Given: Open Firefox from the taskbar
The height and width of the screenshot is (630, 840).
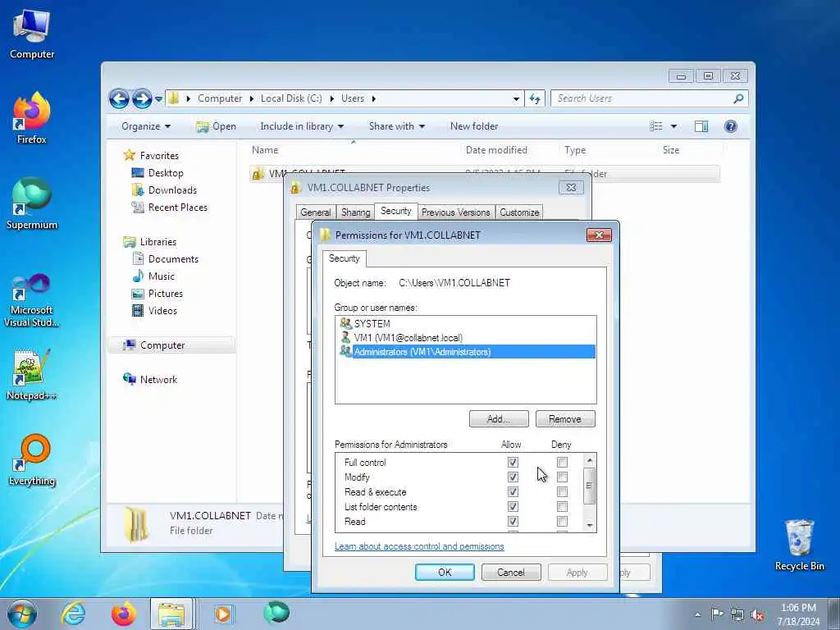Looking at the screenshot, I should pos(123,614).
